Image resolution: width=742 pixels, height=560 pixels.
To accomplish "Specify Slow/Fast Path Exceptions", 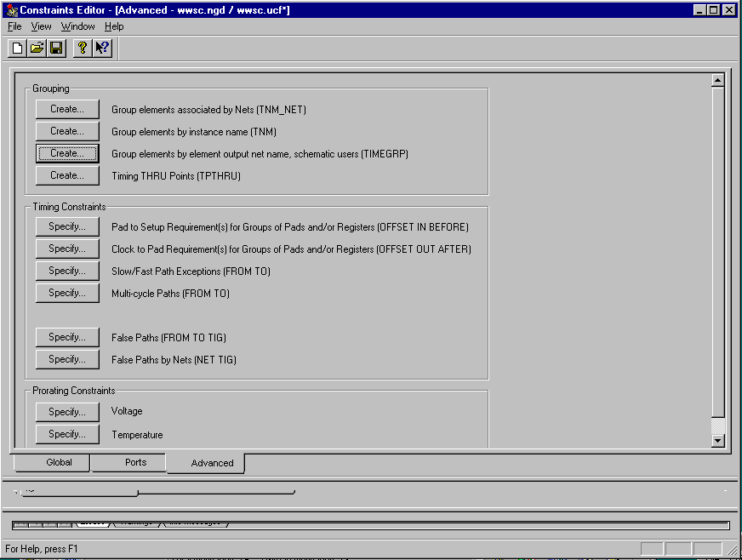I will point(67,271).
